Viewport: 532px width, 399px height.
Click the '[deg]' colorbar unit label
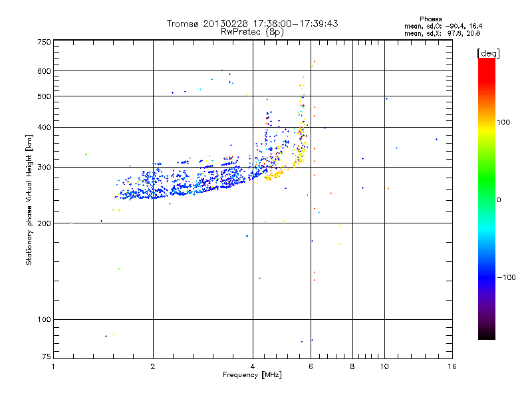488,53
